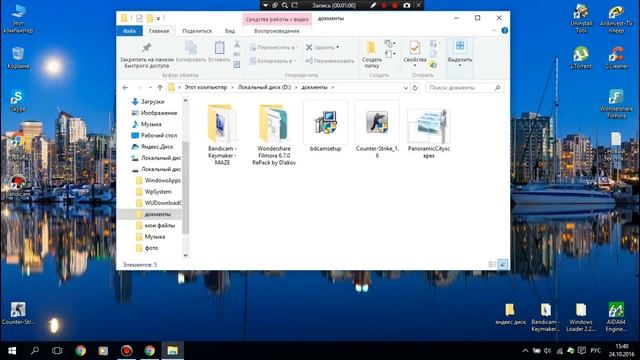Open the Воспроизведение tab
The width and height of the screenshot is (640, 360).
pos(276,31)
